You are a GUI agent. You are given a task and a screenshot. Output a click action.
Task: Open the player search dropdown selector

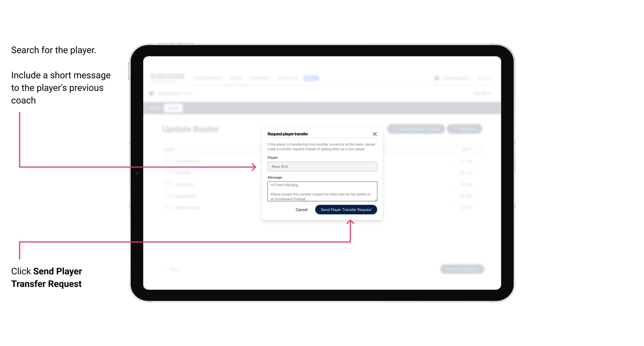point(321,167)
